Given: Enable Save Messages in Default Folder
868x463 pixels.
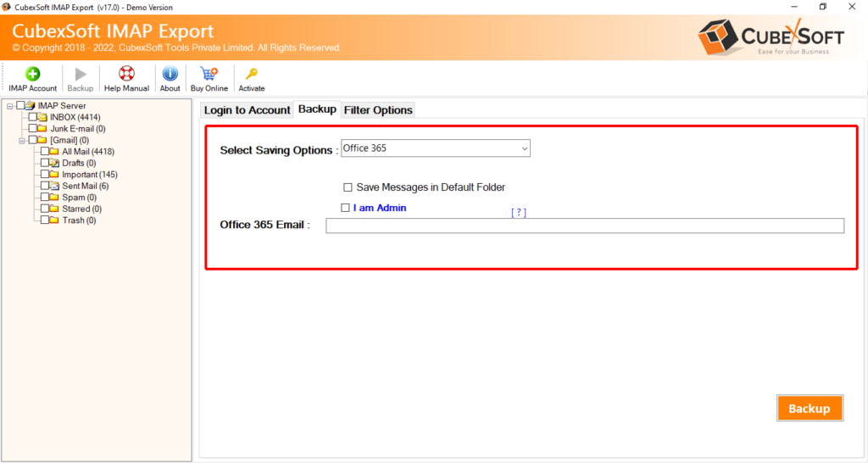Looking at the screenshot, I should click(x=348, y=187).
